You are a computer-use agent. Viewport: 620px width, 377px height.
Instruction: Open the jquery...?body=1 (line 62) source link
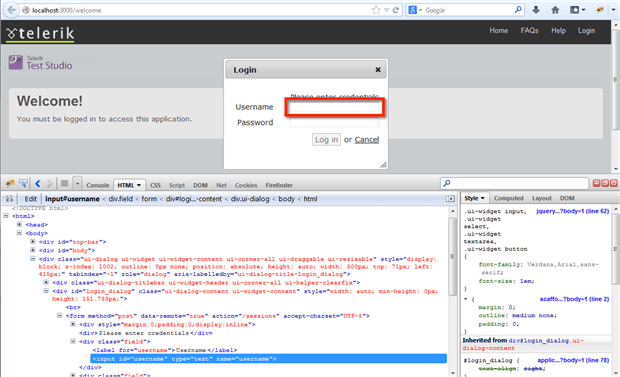tap(573, 211)
